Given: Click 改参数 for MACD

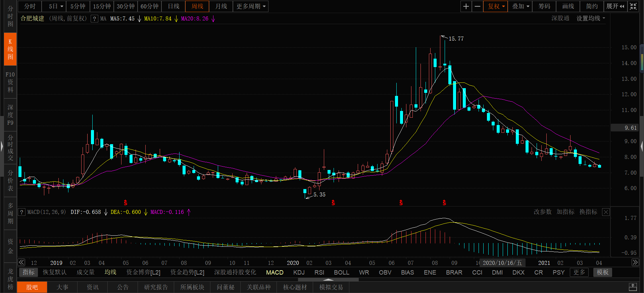Looking at the screenshot, I should coord(543,212).
